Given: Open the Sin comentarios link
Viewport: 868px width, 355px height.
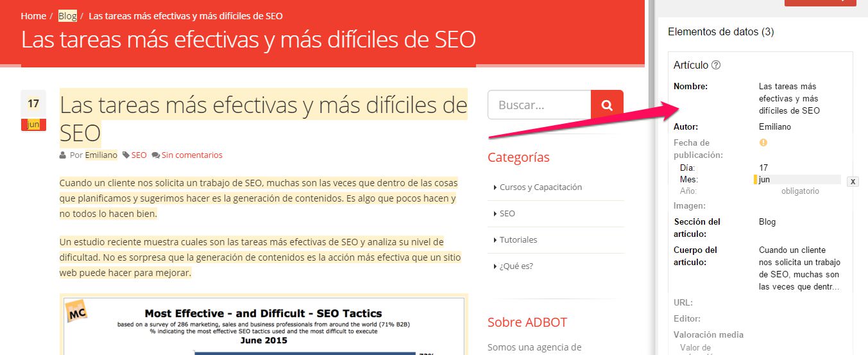Looking at the screenshot, I should click(192, 155).
